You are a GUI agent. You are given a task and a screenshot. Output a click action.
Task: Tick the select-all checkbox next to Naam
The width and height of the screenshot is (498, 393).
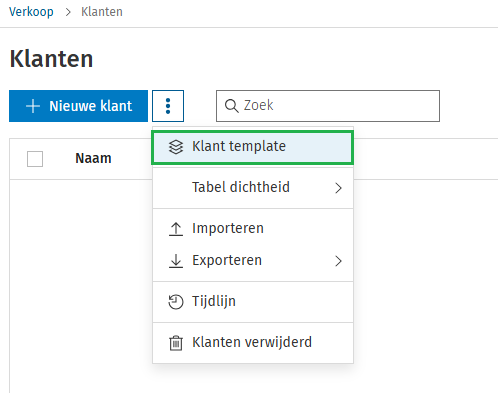point(35,159)
